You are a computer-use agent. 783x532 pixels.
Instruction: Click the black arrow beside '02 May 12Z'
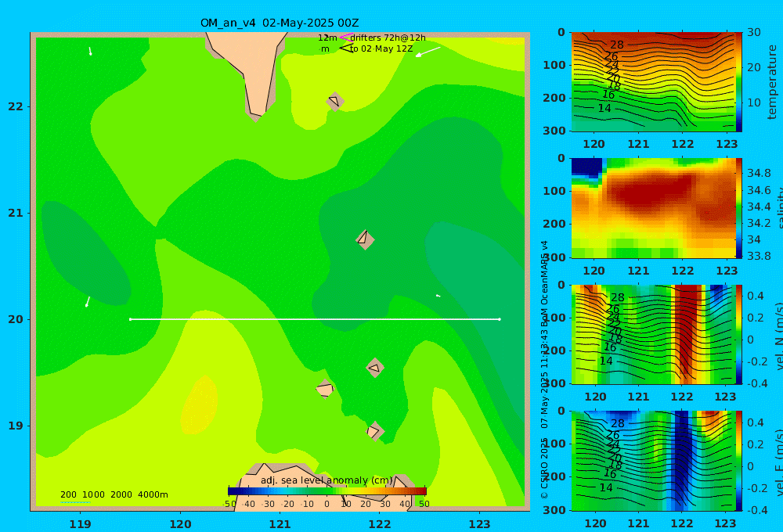[x=345, y=48]
